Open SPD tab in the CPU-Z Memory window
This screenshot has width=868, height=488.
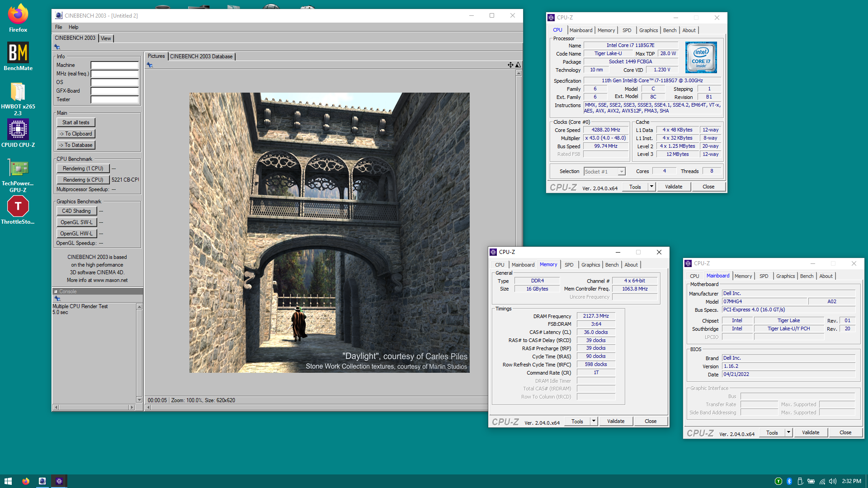[x=569, y=265]
